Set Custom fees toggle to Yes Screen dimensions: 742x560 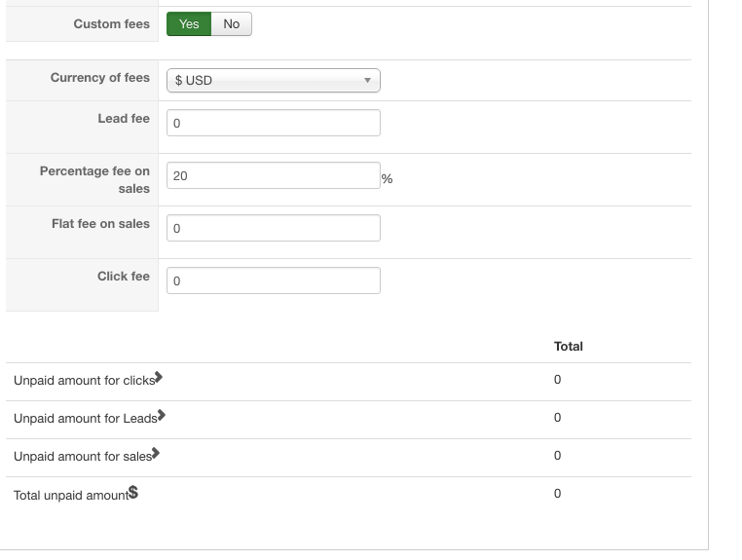(189, 24)
